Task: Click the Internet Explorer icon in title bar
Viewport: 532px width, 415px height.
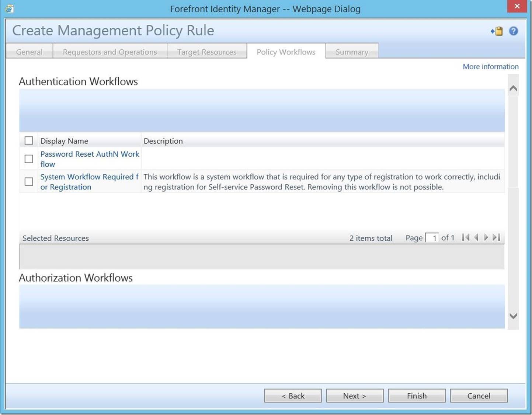Action: (x=10, y=8)
